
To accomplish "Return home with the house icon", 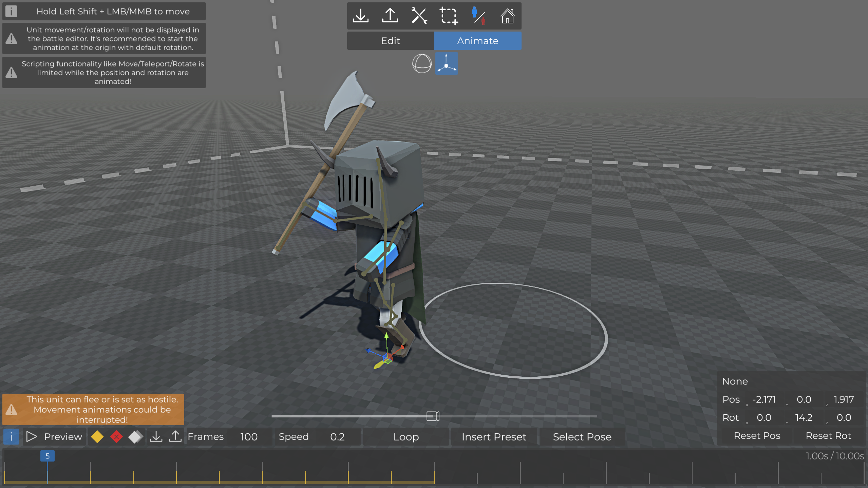I will click(x=507, y=16).
